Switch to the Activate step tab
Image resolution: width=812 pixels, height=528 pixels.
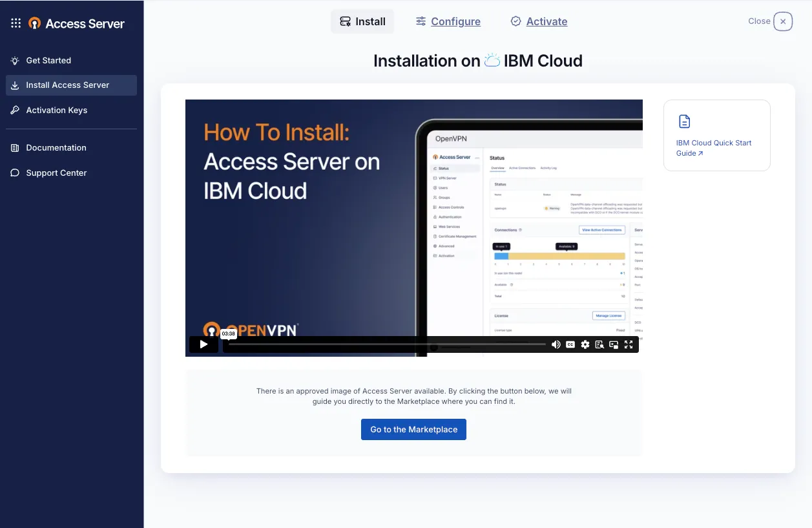(539, 21)
